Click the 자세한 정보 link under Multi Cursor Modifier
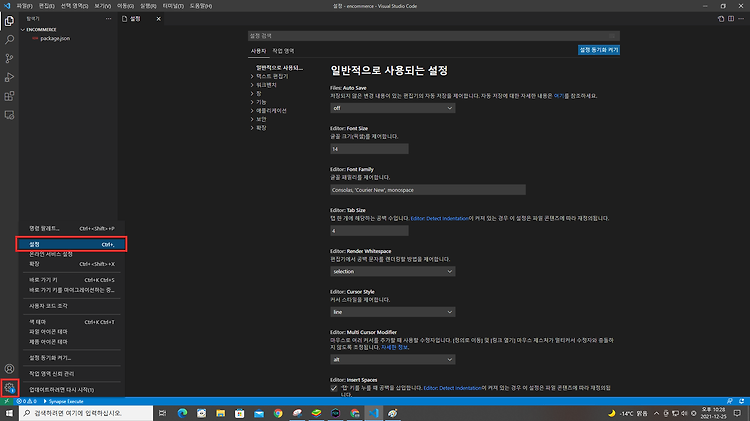The width and height of the screenshot is (750, 421). coord(395,347)
